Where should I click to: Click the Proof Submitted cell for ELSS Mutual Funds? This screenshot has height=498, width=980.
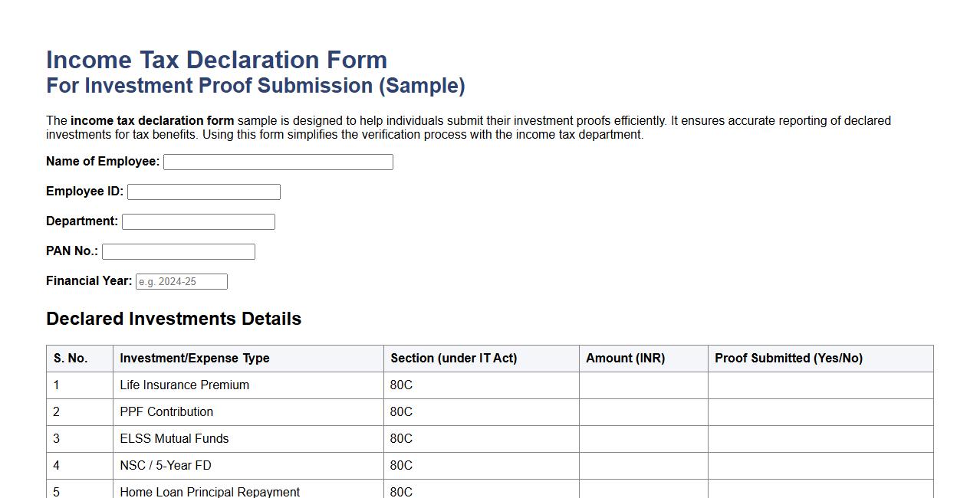(x=821, y=439)
